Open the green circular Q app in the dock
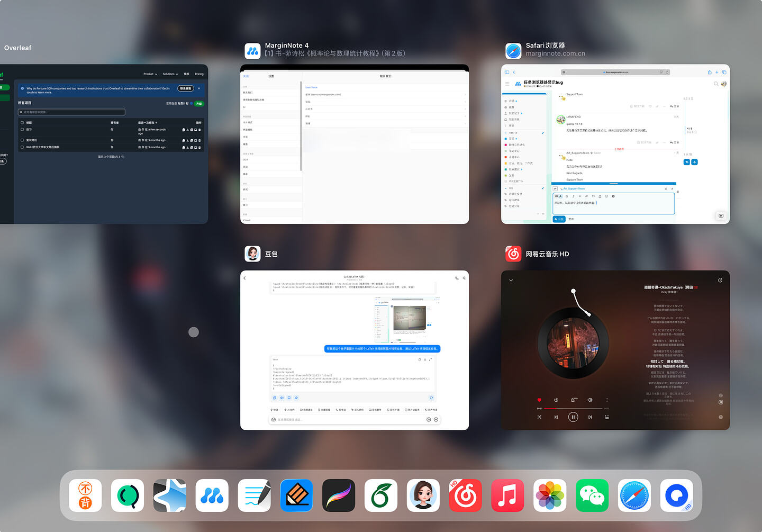 (128, 495)
